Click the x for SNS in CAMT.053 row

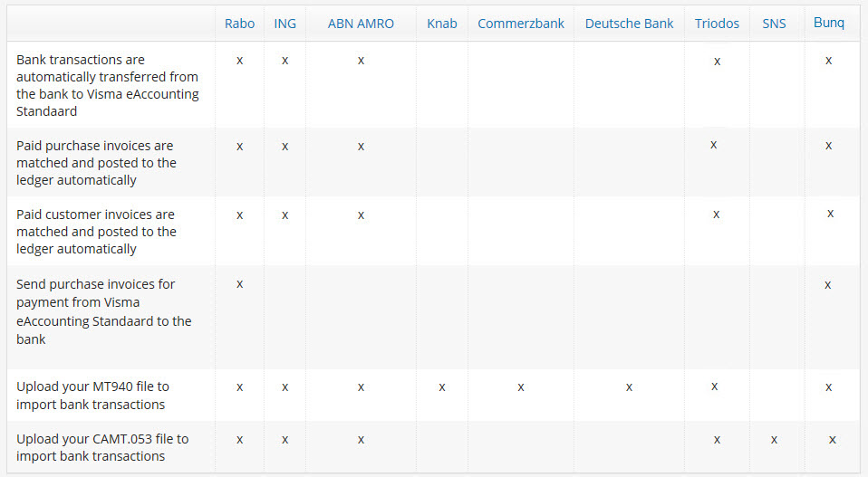click(774, 440)
